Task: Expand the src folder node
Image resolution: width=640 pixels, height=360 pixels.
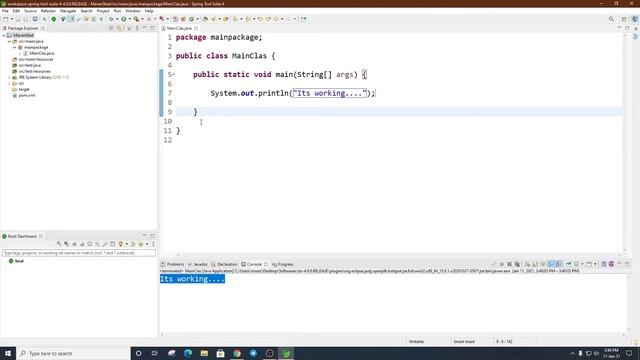Action: coord(9,83)
